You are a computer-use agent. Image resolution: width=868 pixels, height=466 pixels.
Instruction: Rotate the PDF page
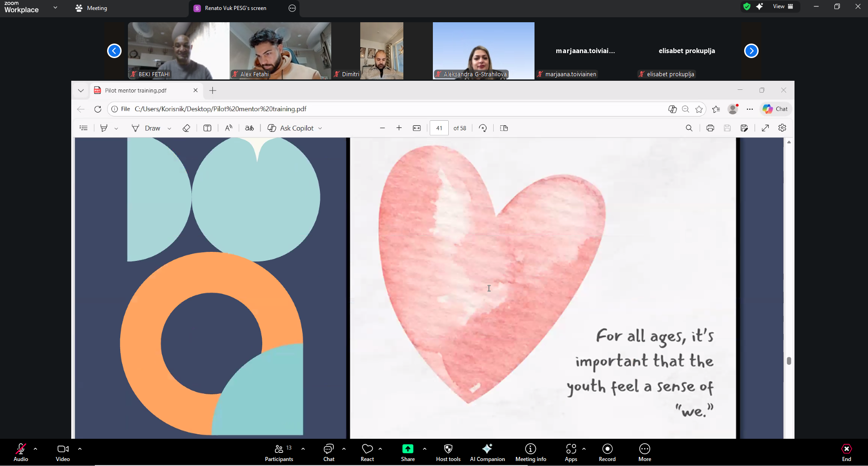[483, 128]
